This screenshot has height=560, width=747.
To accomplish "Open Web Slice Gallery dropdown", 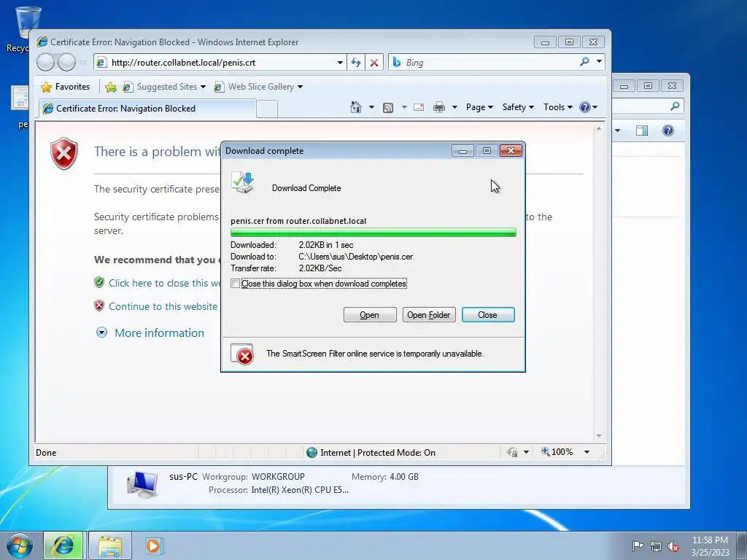I will [x=259, y=87].
